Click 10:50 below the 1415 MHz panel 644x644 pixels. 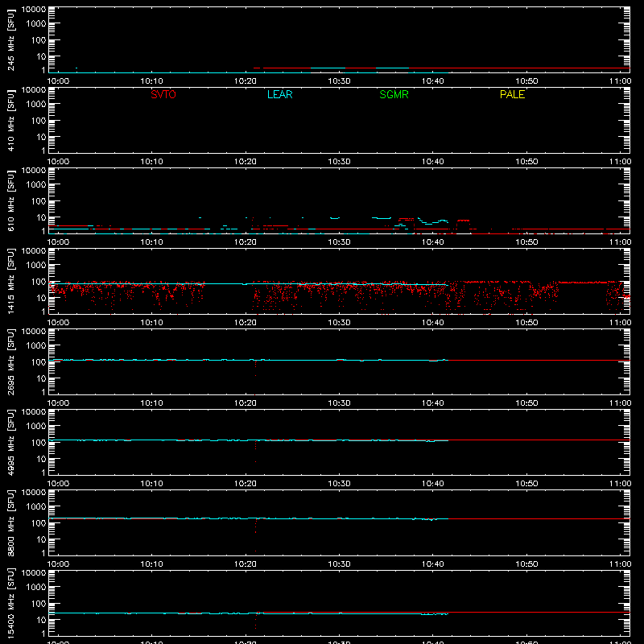tap(526, 323)
